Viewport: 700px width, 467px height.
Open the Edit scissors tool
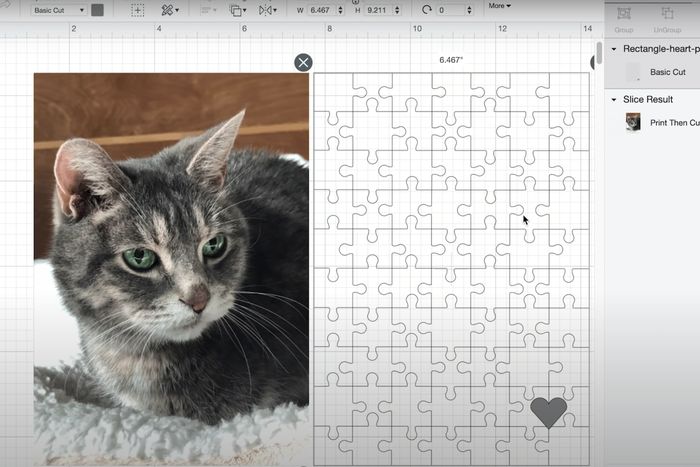[x=169, y=10]
